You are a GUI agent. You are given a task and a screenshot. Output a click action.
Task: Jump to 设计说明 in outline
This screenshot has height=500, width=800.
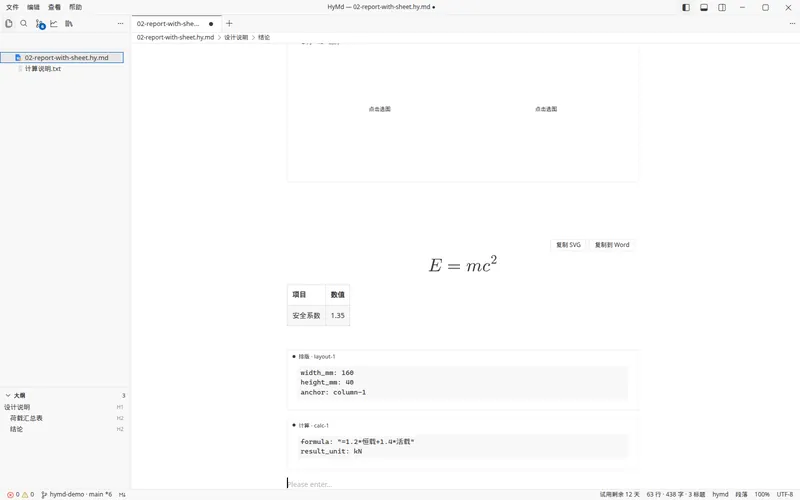[17, 407]
